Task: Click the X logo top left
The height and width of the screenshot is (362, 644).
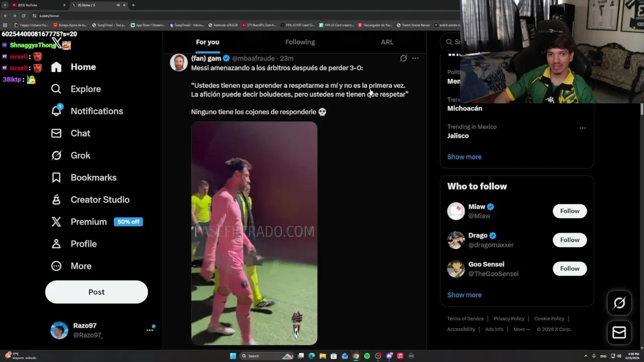Action: click(x=56, y=42)
